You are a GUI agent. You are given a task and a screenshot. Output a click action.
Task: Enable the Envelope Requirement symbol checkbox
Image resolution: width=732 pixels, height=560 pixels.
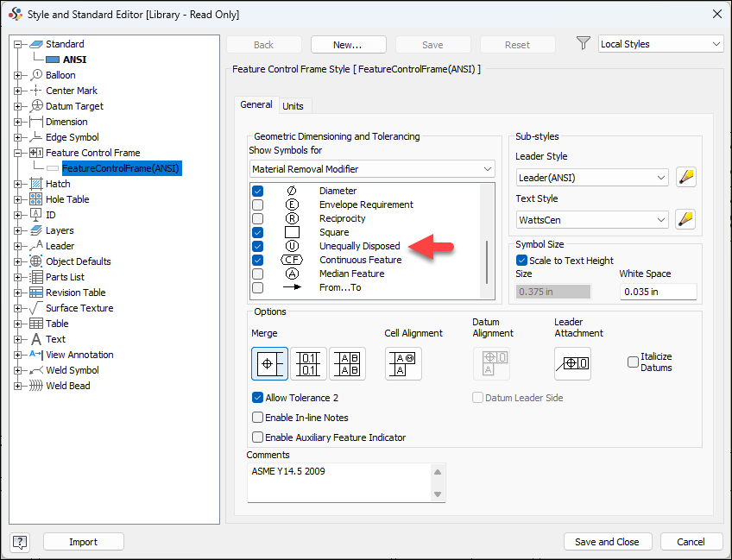pyautogui.click(x=257, y=204)
